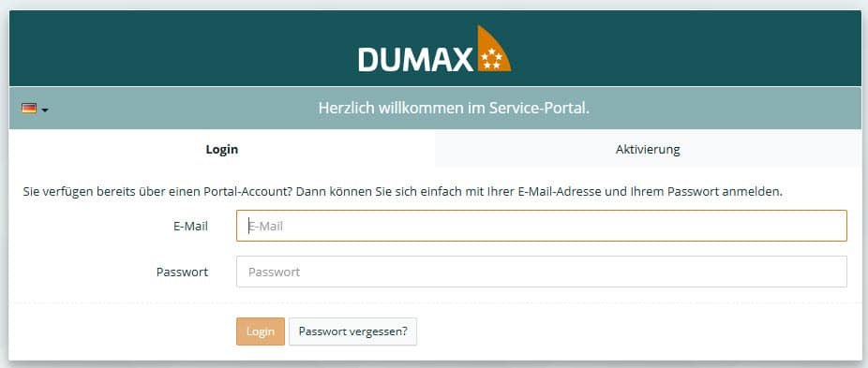Click the Passwort field label

[182, 272]
